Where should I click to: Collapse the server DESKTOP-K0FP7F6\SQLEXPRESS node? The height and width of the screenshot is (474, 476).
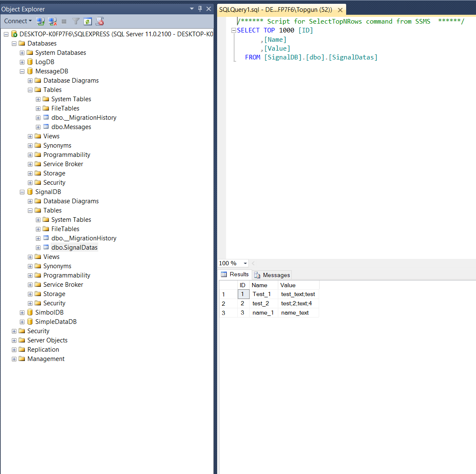pos(6,34)
